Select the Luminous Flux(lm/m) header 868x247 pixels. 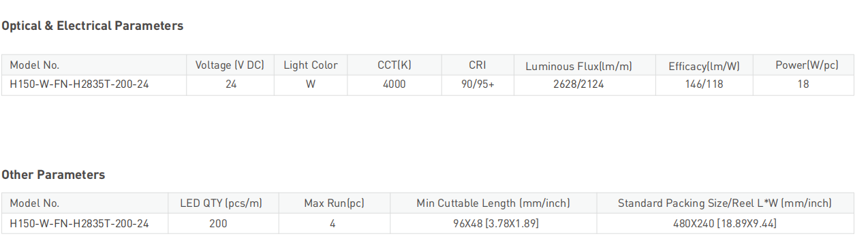[x=579, y=66]
